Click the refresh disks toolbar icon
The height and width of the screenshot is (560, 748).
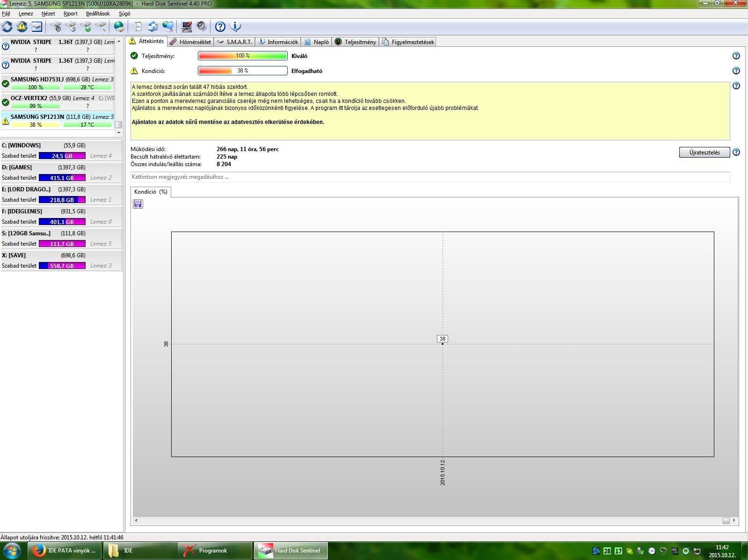[x=7, y=27]
